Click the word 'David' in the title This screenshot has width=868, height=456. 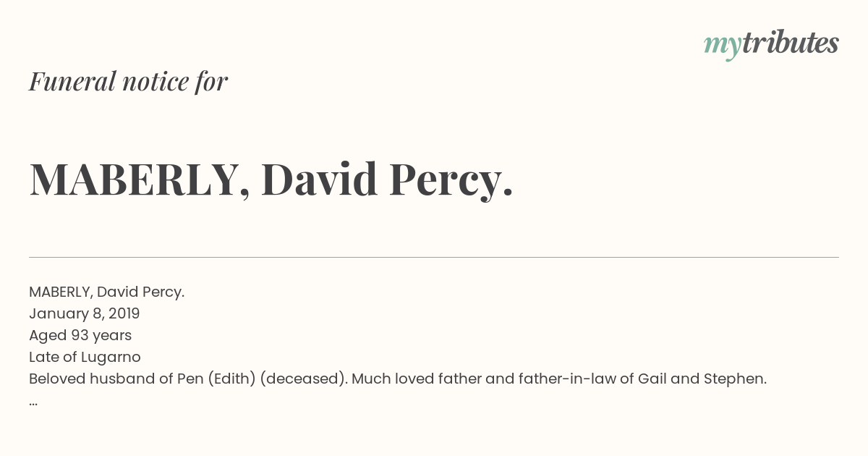coord(320,180)
